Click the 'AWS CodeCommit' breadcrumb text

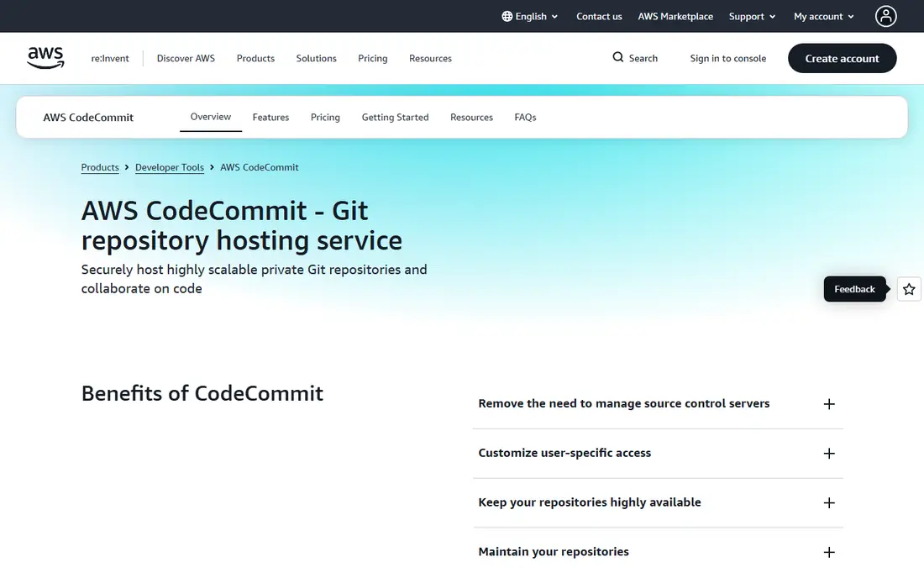[260, 167]
